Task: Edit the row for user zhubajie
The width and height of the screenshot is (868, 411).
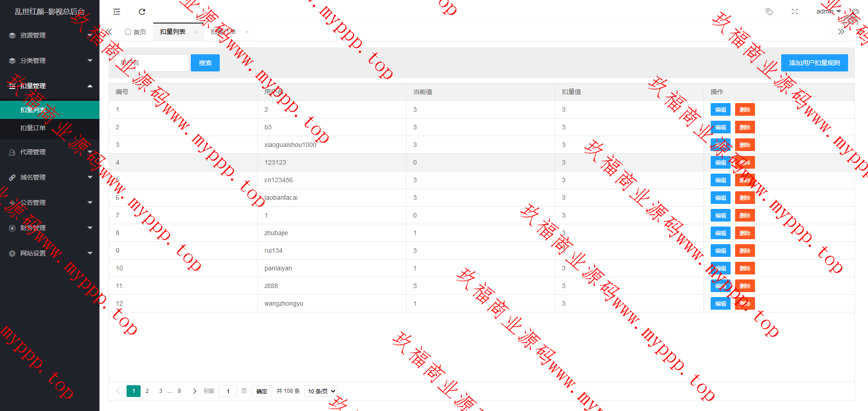Action: click(720, 233)
